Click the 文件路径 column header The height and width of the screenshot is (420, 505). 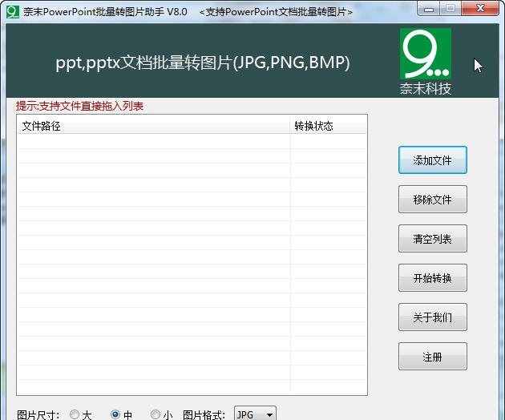(154, 126)
